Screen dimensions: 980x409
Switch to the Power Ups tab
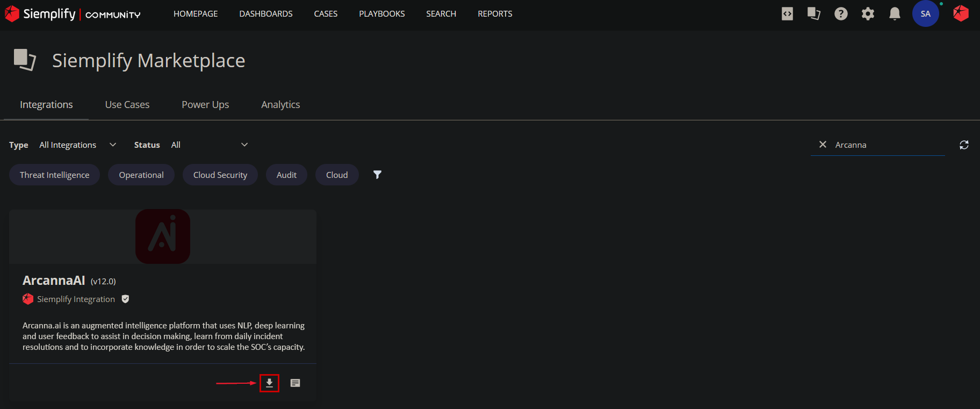pos(205,105)
